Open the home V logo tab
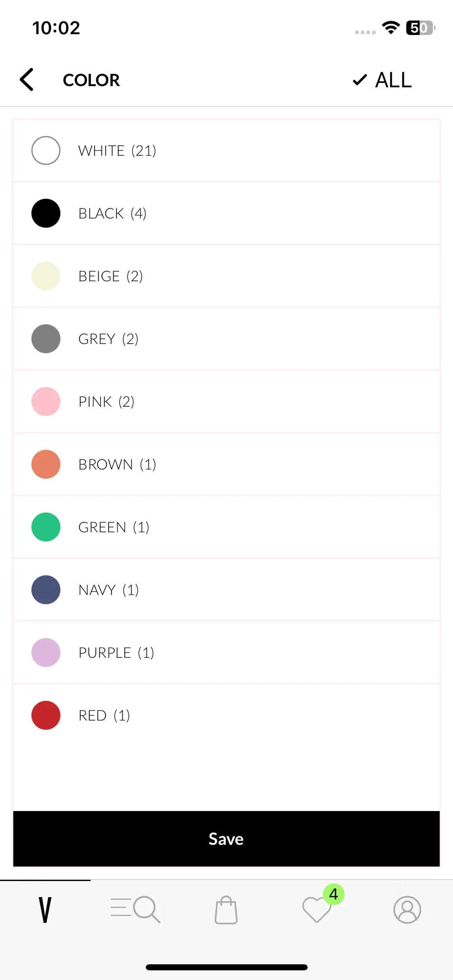 click(x=45, y=910)
